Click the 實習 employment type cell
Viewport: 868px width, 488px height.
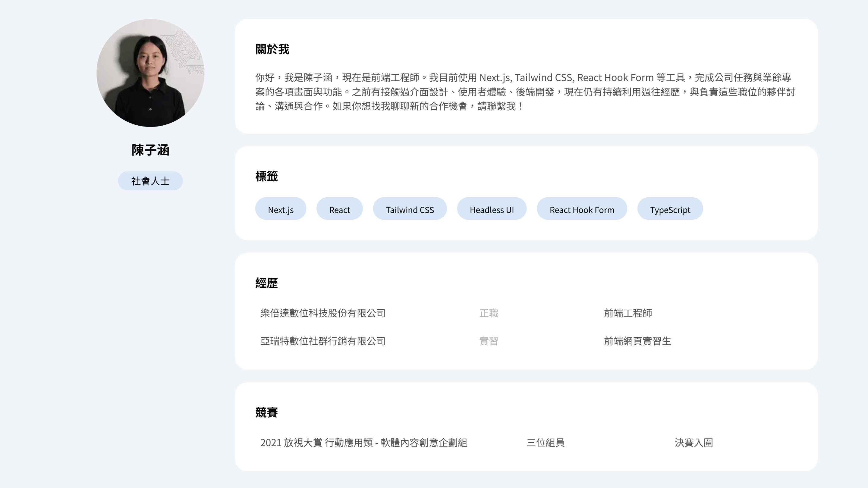[x=489, y=341]
